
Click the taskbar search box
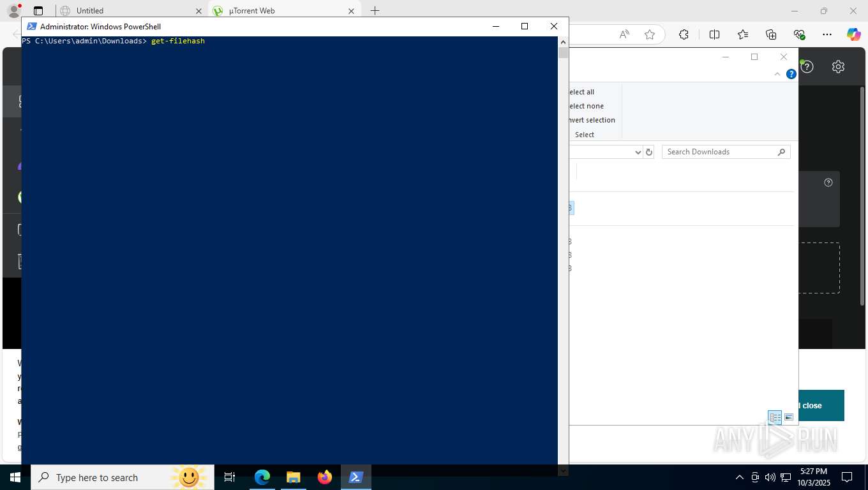tap(123, 477)
